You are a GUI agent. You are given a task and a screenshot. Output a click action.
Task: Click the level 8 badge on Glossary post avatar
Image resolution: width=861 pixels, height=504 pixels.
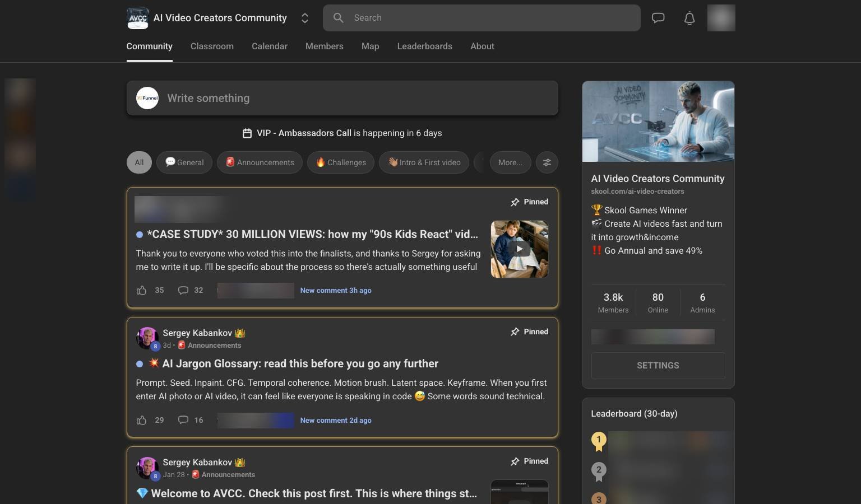coord(155,347)
